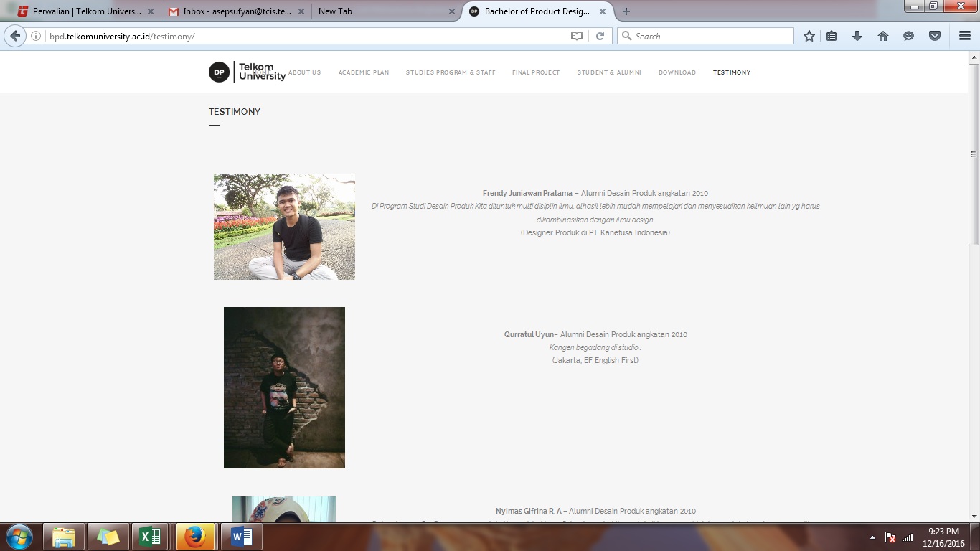Click the name Frendy Juniawan Pratama
The height and width of the screenshot is (551, 980).
(527, 193)
